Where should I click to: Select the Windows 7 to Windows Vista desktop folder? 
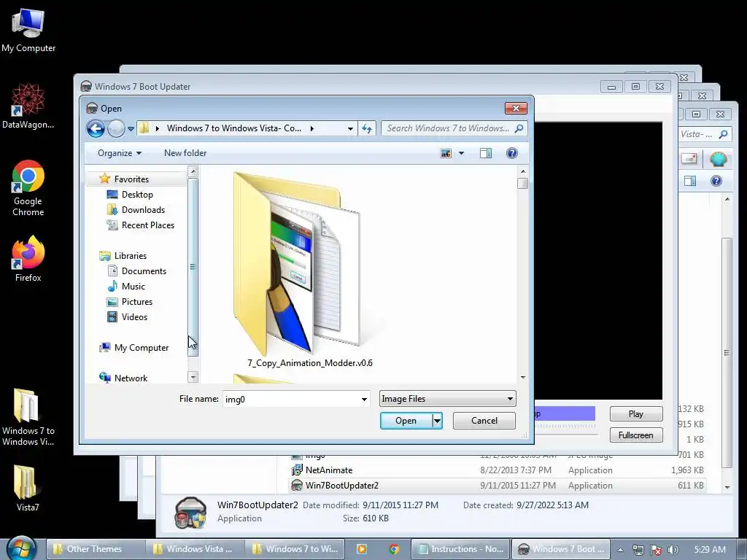pyautogui.click(x=28, y=417)
